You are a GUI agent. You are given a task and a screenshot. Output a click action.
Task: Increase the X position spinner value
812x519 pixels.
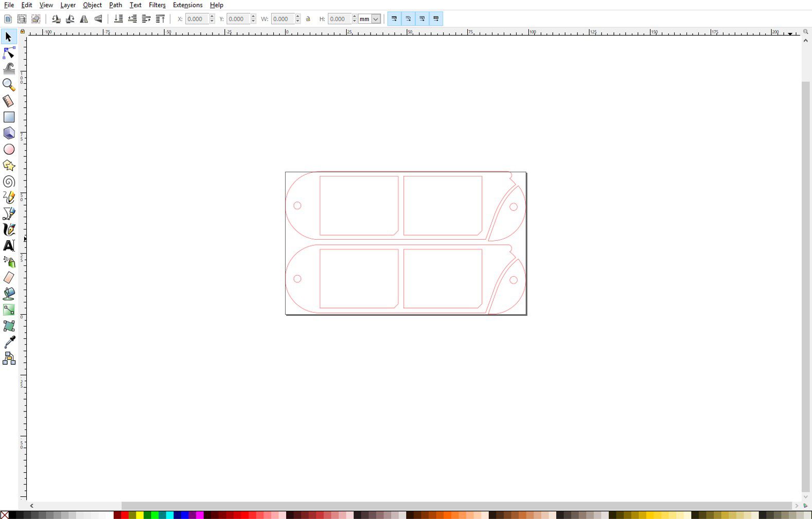(212, 16)
